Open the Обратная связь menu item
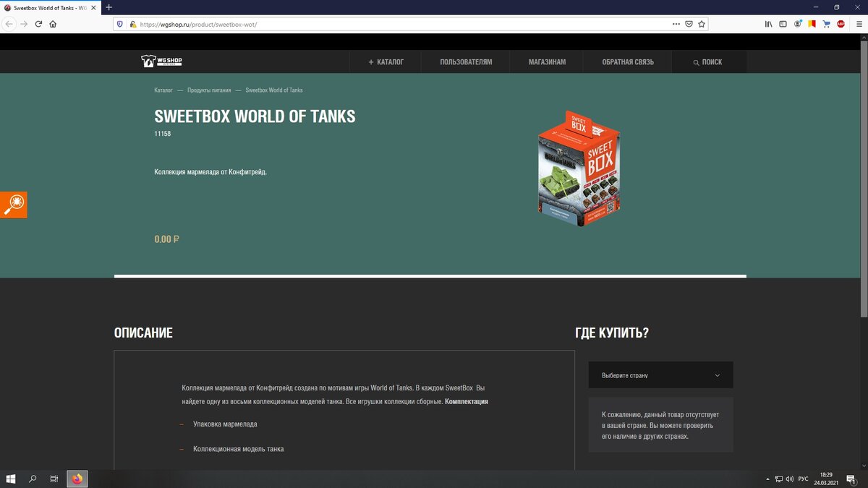This screenshot has width=868, height=488. coord(628,62)
